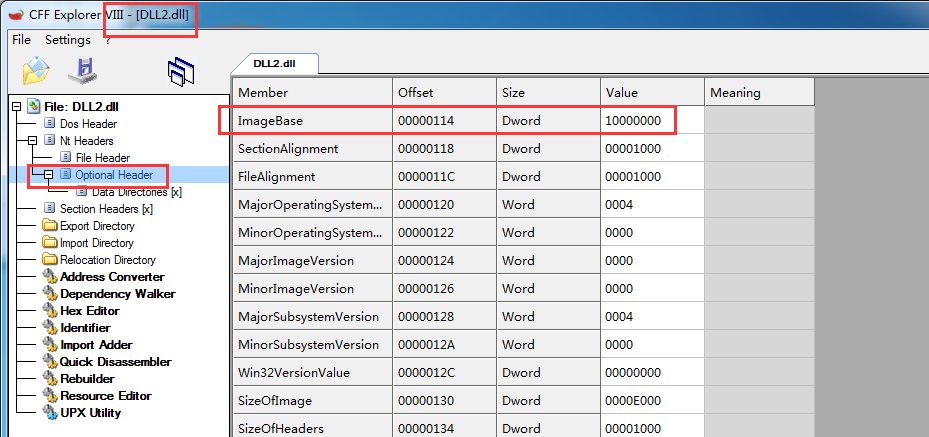
Task: Open the File menu
Action: coord(21,40)
